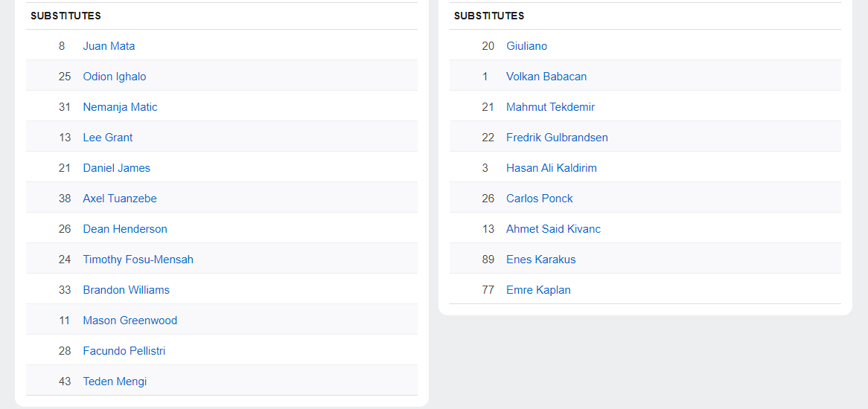Click Daniel James in substitutes list
The width and height of the screenshot is (868, 409).
point(116,168)
